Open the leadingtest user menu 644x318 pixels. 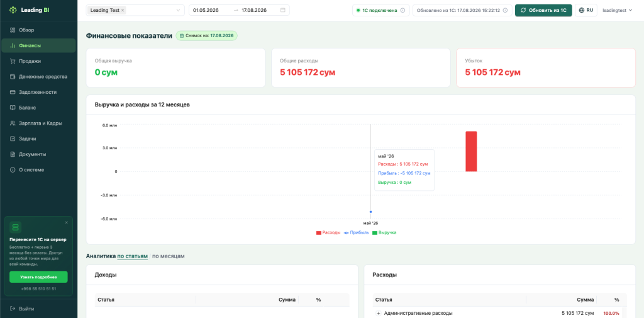617,10
